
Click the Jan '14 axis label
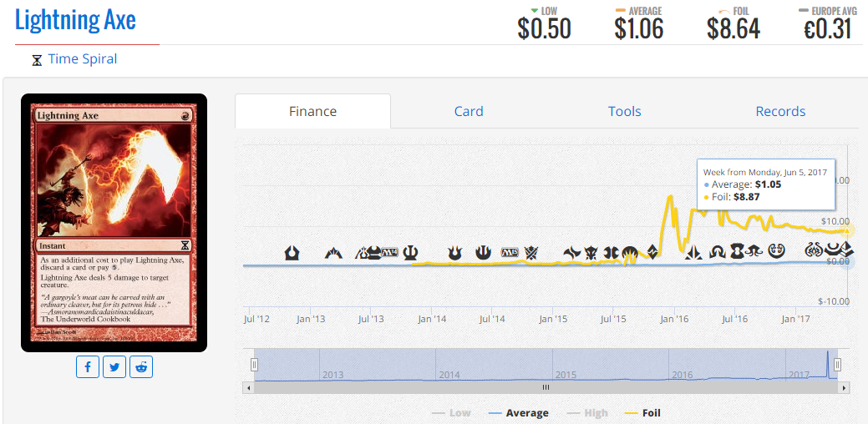point(432,319)
